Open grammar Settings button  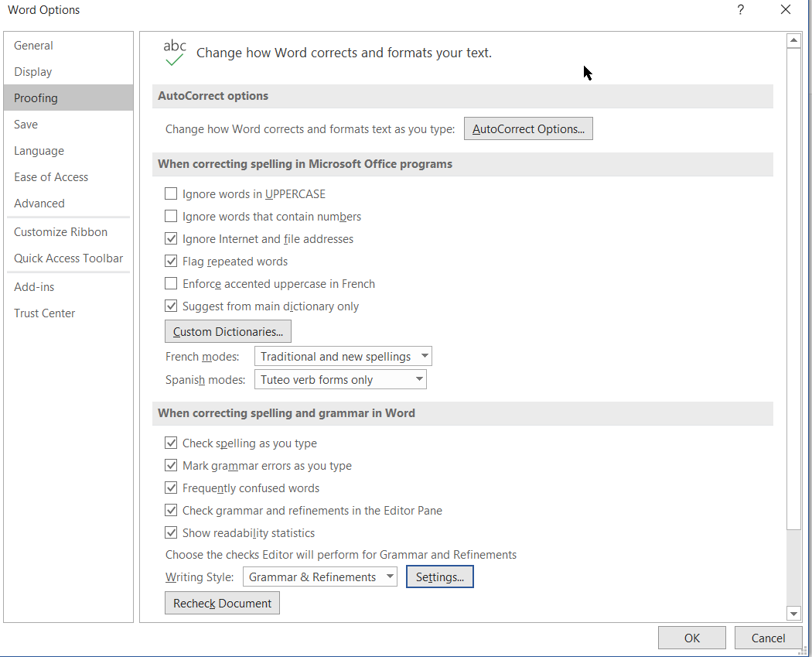(440, 577)
